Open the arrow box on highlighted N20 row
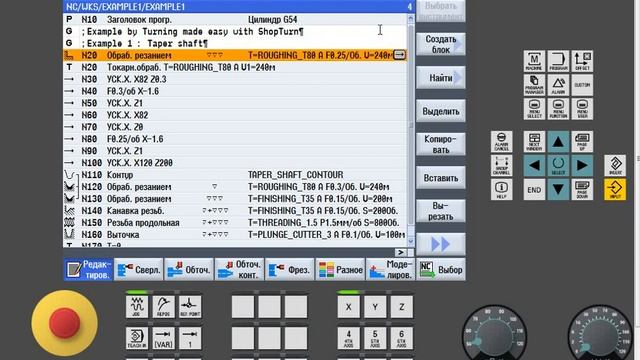The image size is (640, 360). (400, 55)
